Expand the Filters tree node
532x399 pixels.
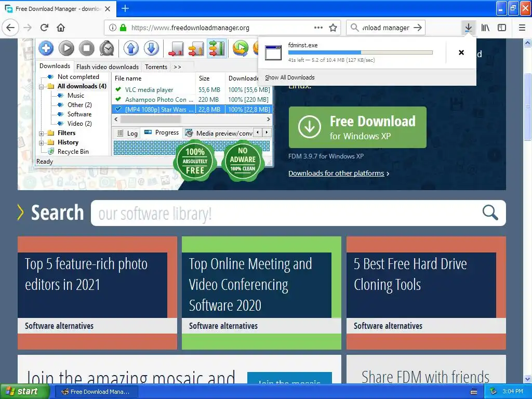42,134
